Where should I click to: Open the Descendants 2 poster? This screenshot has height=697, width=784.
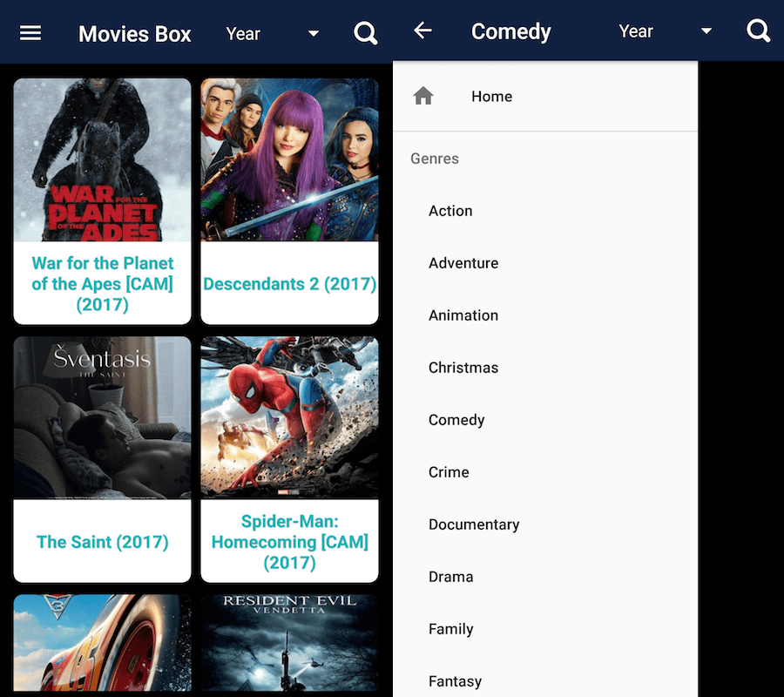(x=289, y=159)
